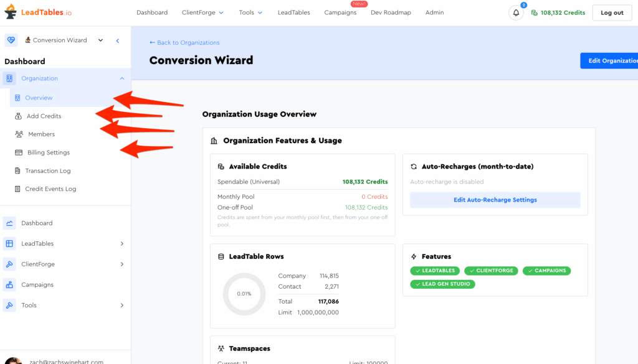Click the Add Credits money bag icon

click(19, 116)
